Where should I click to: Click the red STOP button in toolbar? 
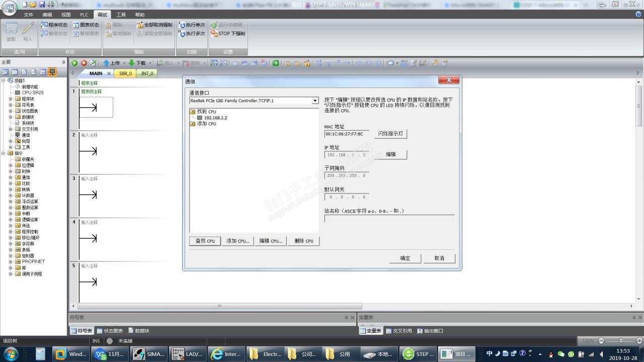[84, 63]
